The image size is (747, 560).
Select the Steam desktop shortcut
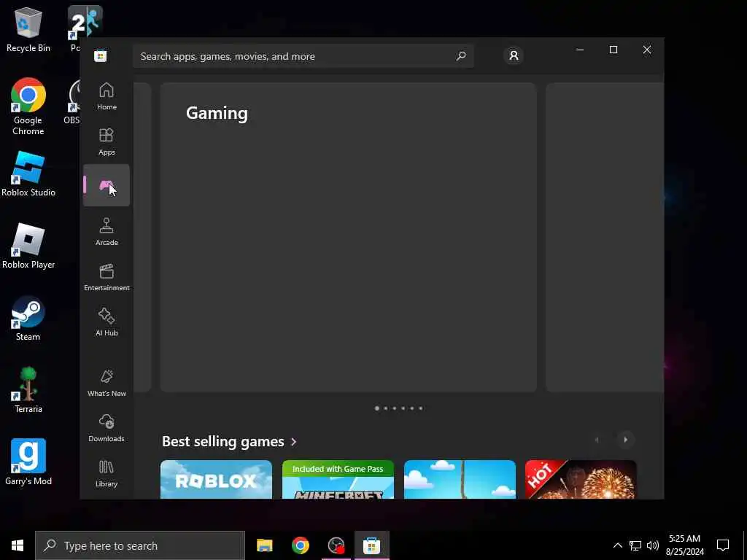28,319
